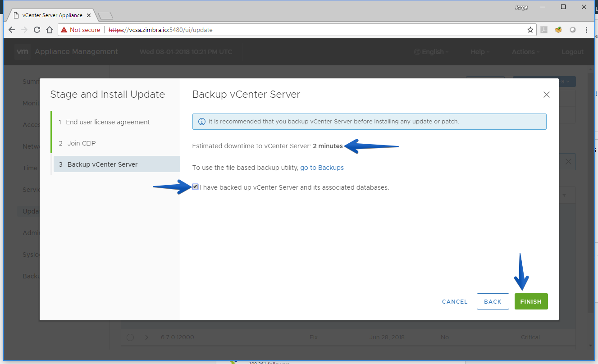Viewport: 598px width, 364px height.
Task: Click the '2 minutes' estimated downtime value
Action: click(328, 146)
